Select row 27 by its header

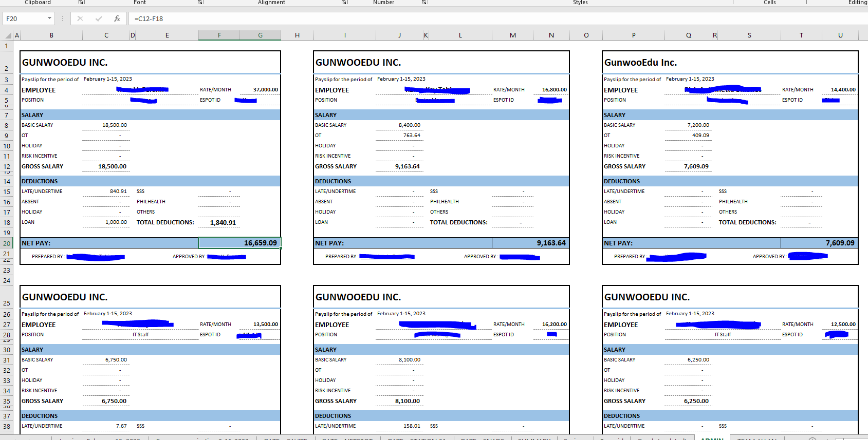coord(7,324)
